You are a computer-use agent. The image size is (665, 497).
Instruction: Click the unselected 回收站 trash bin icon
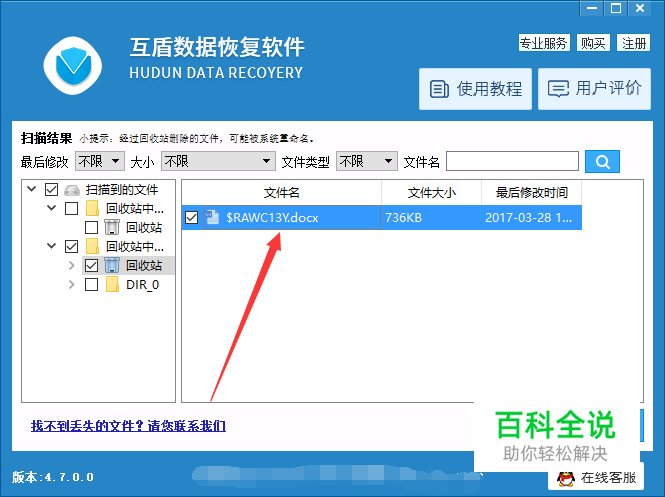point(112,227)
